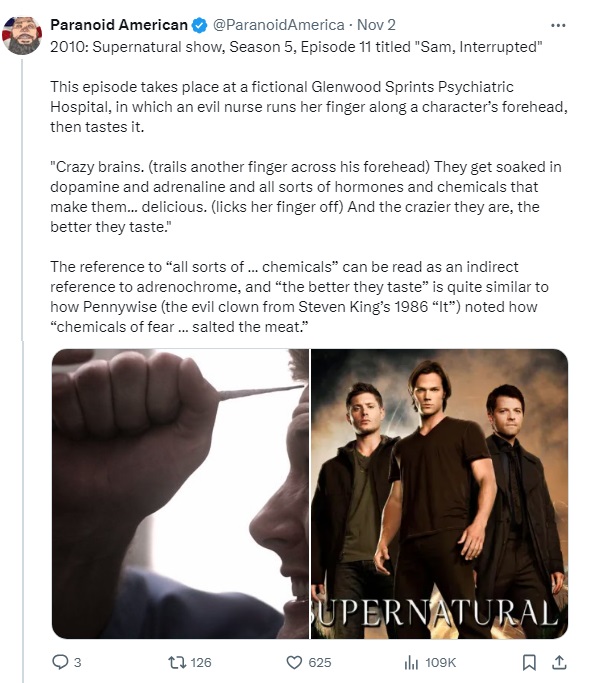The width and height of the screenshot is (597, 683).
Task: Open view analytics bar chart icon
Action: [x=411, y=663]
